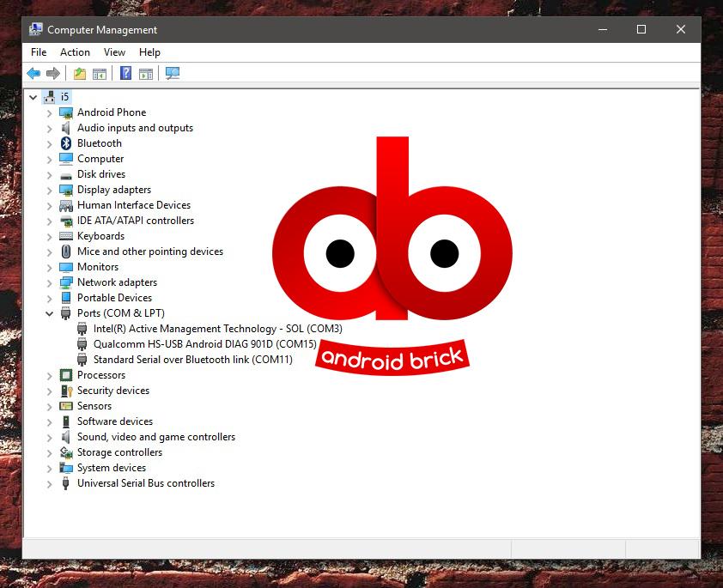Click the Show/Hide Action Pane icon
723x588 pixels.
click(146, 74)
